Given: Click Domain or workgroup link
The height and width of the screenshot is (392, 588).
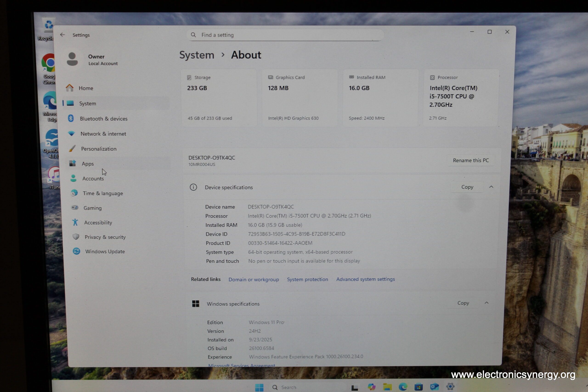Looking at the screenshot, I should point(254,279).
